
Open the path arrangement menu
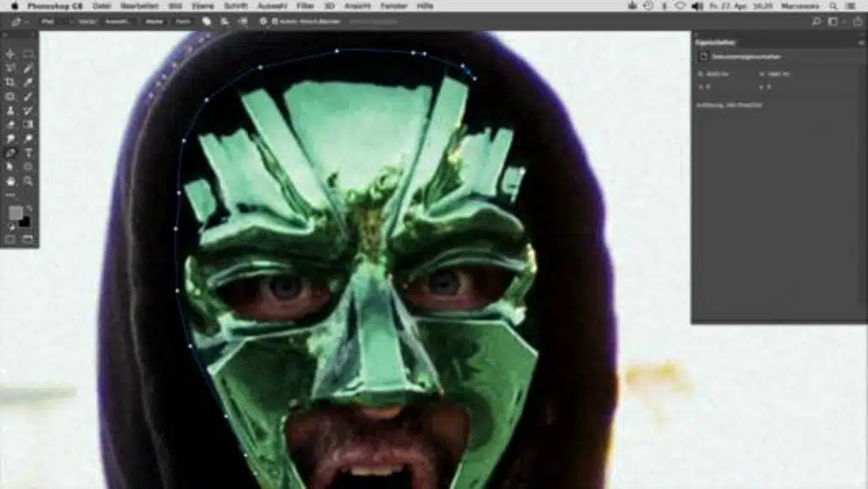tap(243, 21)
